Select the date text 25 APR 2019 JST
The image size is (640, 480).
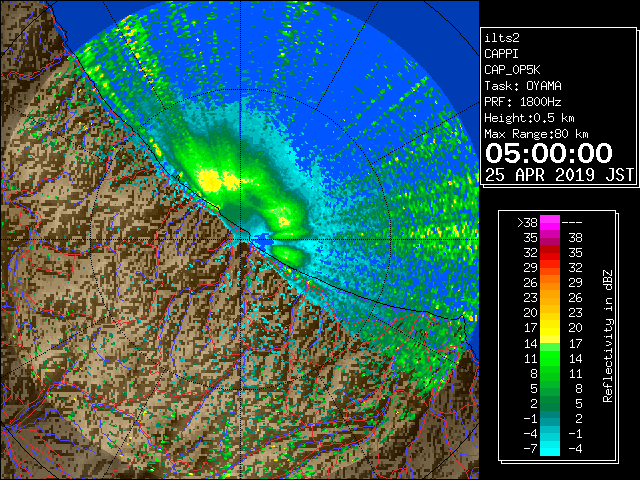click(559, 175)
